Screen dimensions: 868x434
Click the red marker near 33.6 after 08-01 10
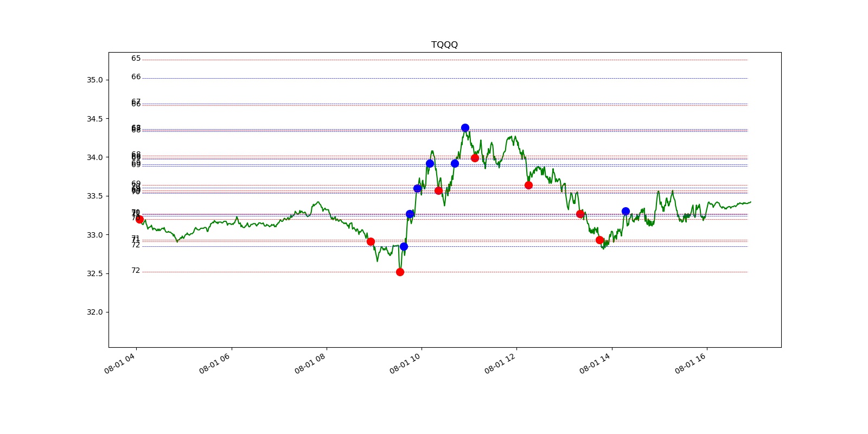coord(438,190)
